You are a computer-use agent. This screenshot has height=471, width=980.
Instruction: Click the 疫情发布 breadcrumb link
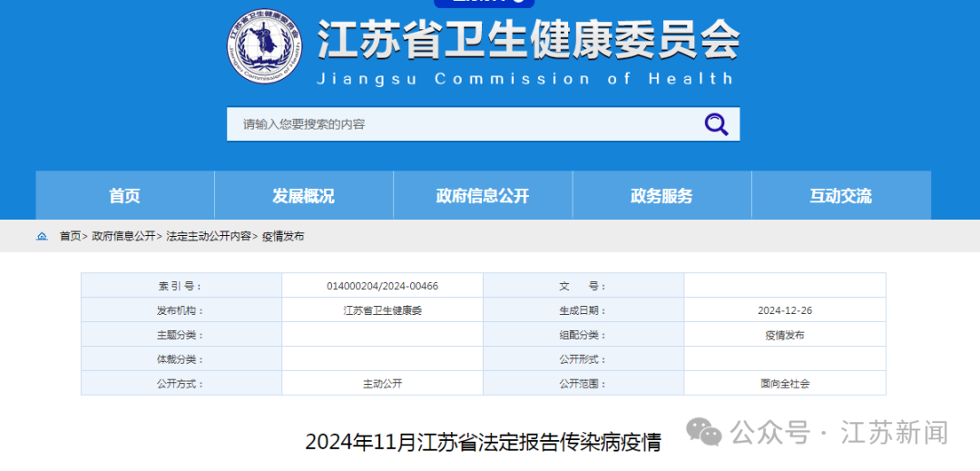pyautogui.click(x=283, y=236)
